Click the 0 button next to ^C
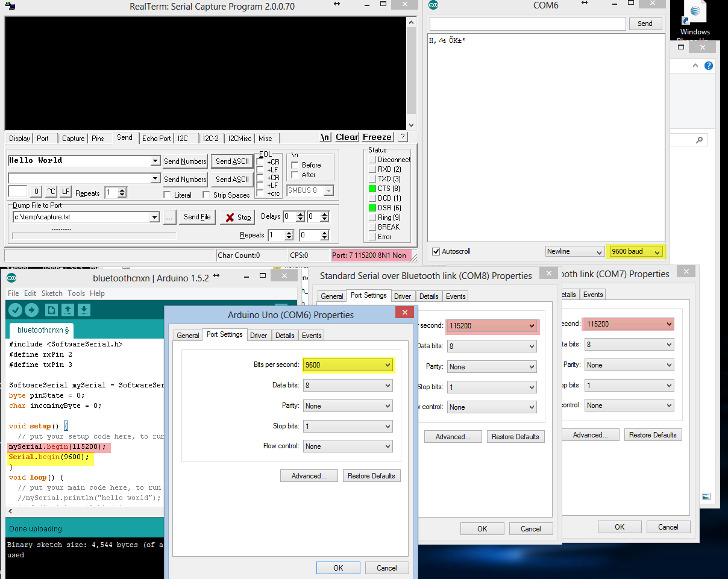 36,192
